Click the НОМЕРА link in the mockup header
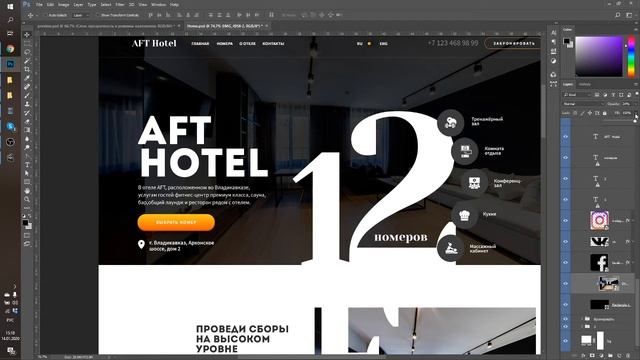Screen dimensions: 640x360 pyautogui.click(x=224, y=44)
